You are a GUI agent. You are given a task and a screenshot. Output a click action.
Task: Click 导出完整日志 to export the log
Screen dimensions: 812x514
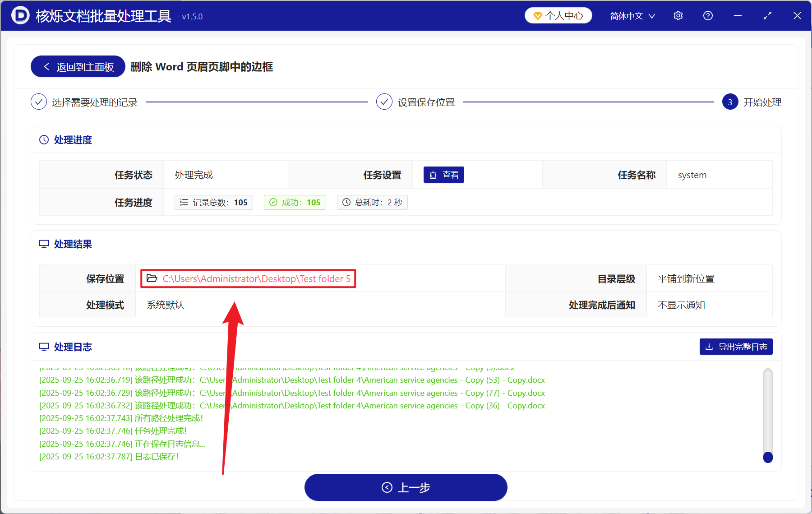(x=735, y=347)
